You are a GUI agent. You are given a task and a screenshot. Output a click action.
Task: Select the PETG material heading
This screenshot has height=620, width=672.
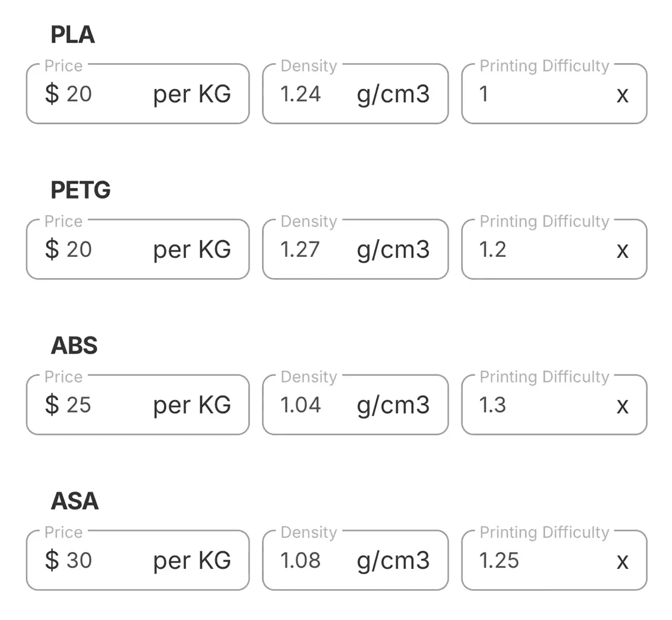(x=81, y=191)
